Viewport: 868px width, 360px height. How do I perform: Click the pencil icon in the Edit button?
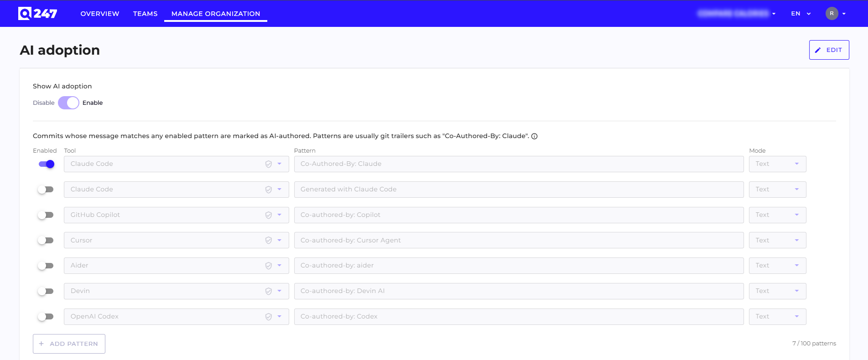[818, 50]
